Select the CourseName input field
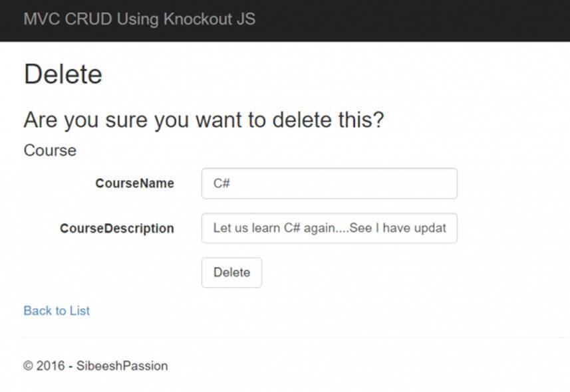The height and width of the screenshot is (392, 570). [329, 183]
